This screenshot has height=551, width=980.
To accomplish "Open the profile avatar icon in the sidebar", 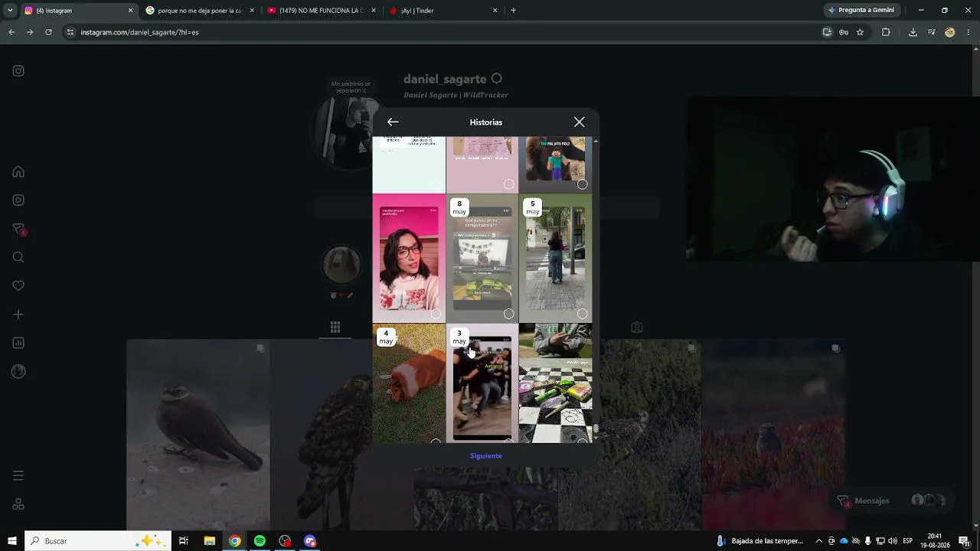I will click(18, 372).
